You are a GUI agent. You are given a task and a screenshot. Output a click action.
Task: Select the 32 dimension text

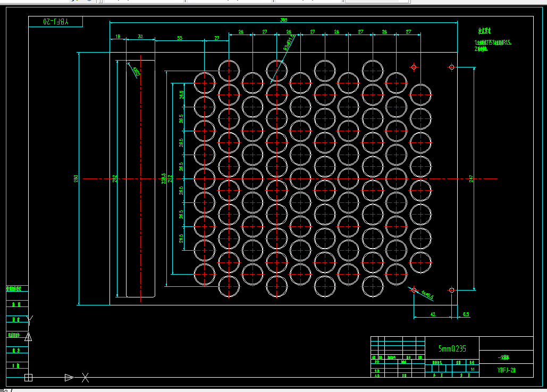[140, 36]
